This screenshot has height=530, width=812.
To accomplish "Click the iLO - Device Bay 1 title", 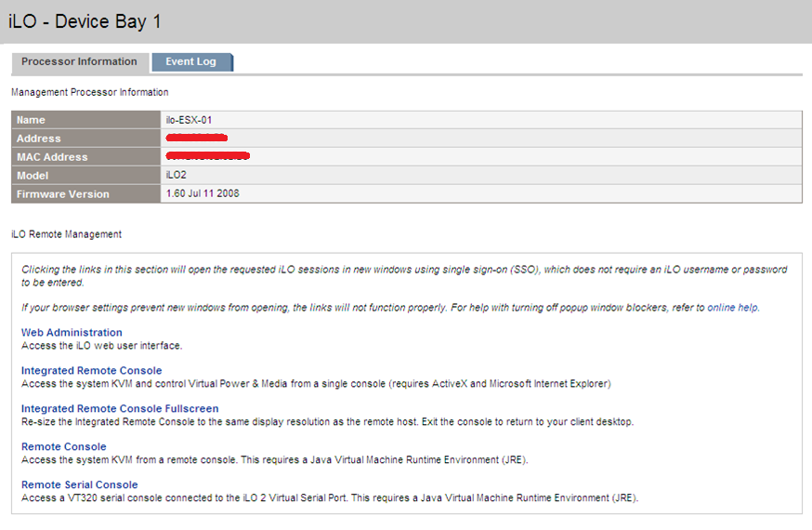I will tap(85, 21).
